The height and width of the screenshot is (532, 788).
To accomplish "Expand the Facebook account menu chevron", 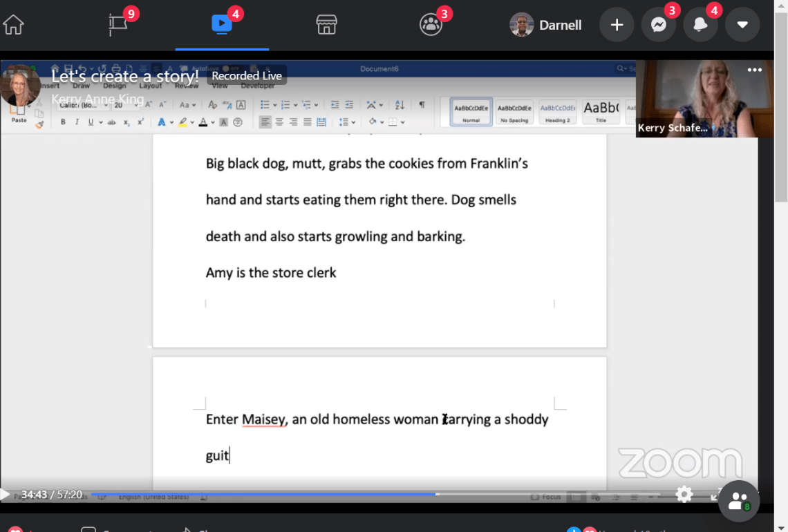I will click(742, 24).
